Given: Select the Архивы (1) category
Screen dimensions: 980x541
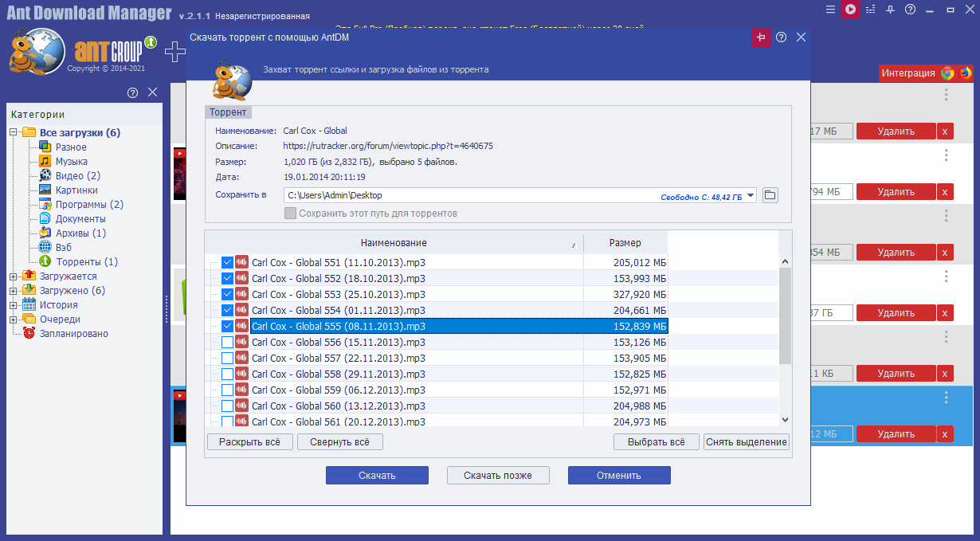Looking at the screenshot, I should (80, 233).
